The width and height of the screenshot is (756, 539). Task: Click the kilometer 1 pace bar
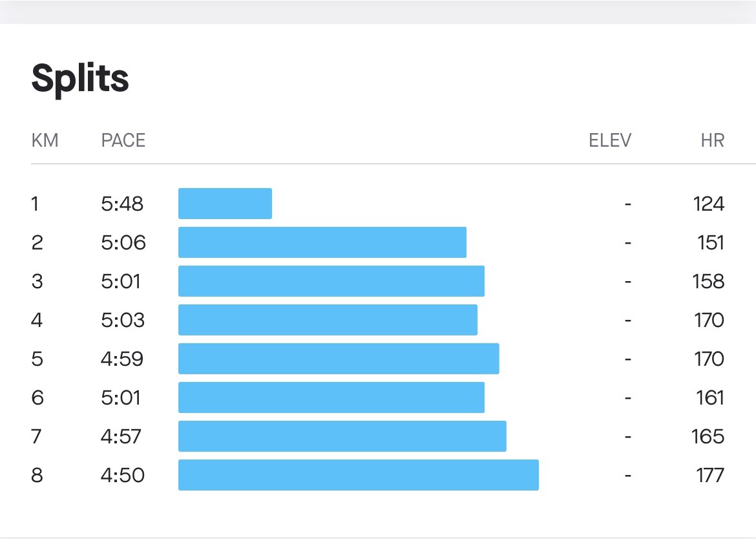(x=225, y=204)
